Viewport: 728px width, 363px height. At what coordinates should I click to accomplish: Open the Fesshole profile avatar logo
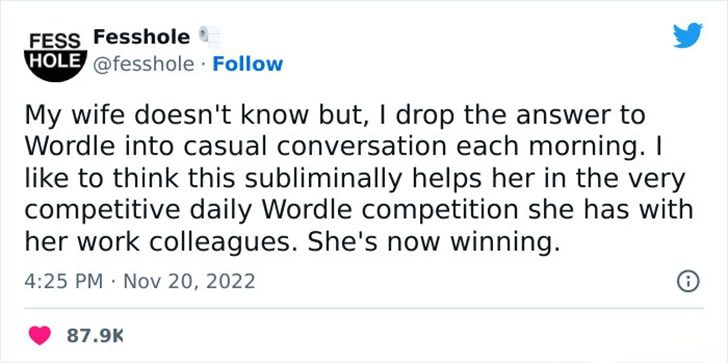point(56,55)
